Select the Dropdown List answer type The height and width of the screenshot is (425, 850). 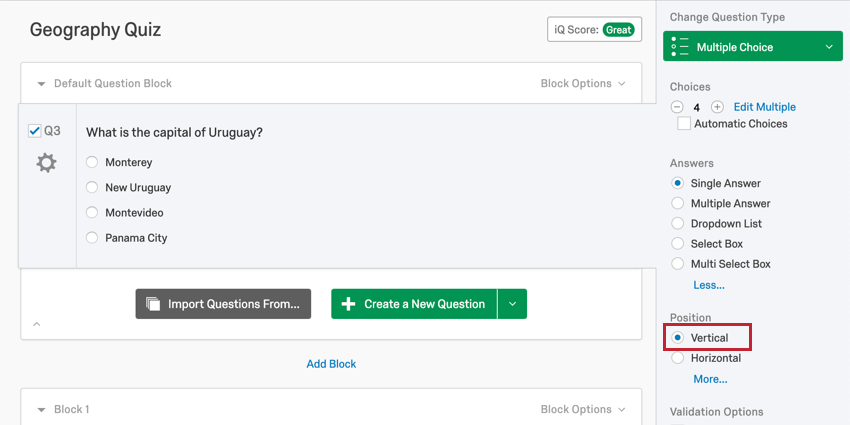pos(678,223)
